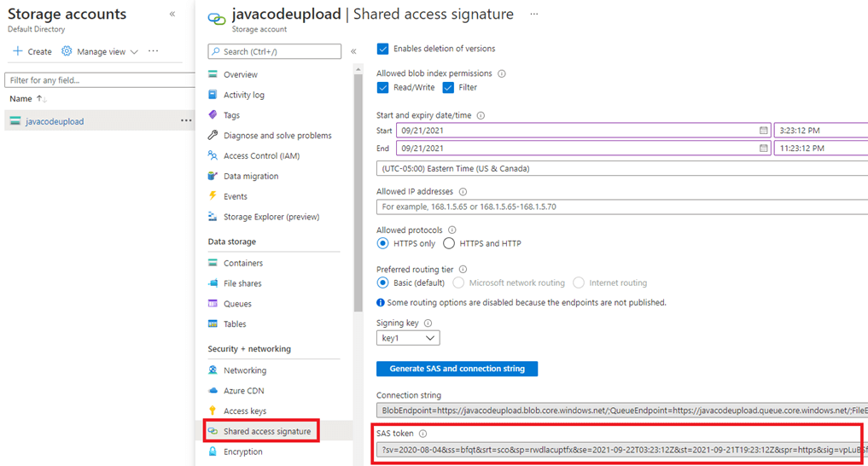This screenshot has width=868, height=466.
Task: Open calendar picker for Start date
Action: [764, 131]
